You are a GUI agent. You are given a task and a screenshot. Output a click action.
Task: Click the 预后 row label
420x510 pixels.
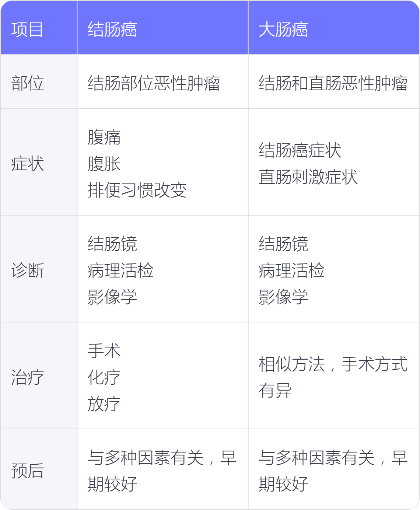(x=28, y=471)
